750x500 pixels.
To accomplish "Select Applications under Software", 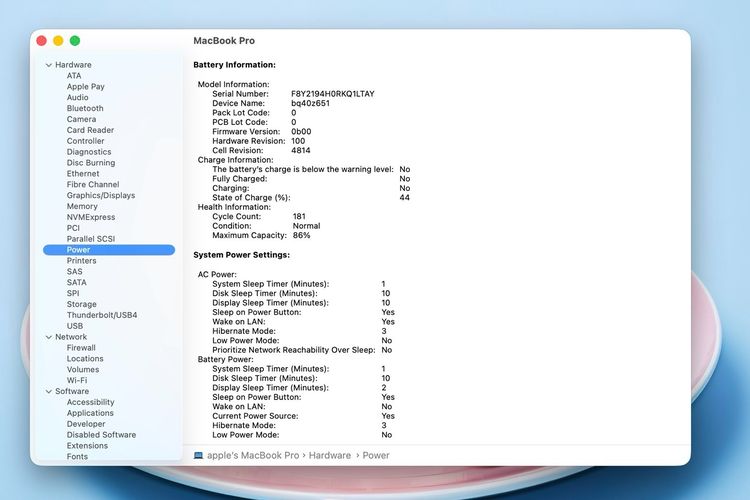I will click(90, 413).
